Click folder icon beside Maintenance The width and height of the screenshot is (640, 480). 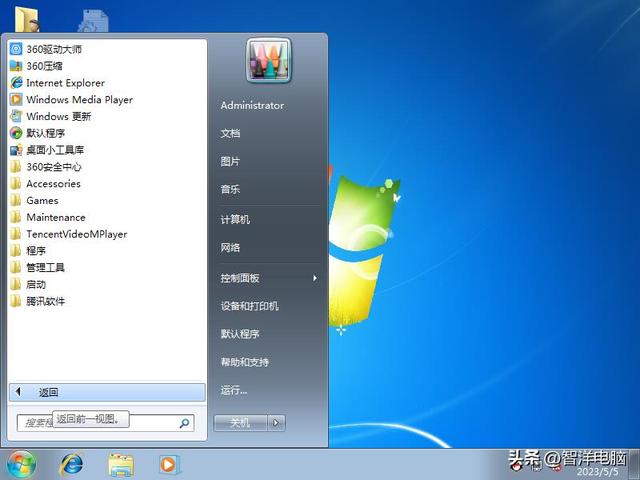click(16, 217)
